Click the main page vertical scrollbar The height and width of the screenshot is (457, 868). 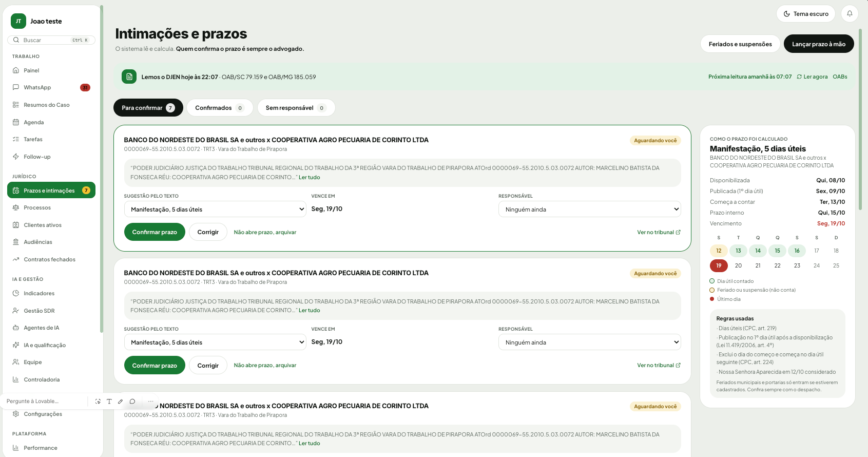[860, 119]
